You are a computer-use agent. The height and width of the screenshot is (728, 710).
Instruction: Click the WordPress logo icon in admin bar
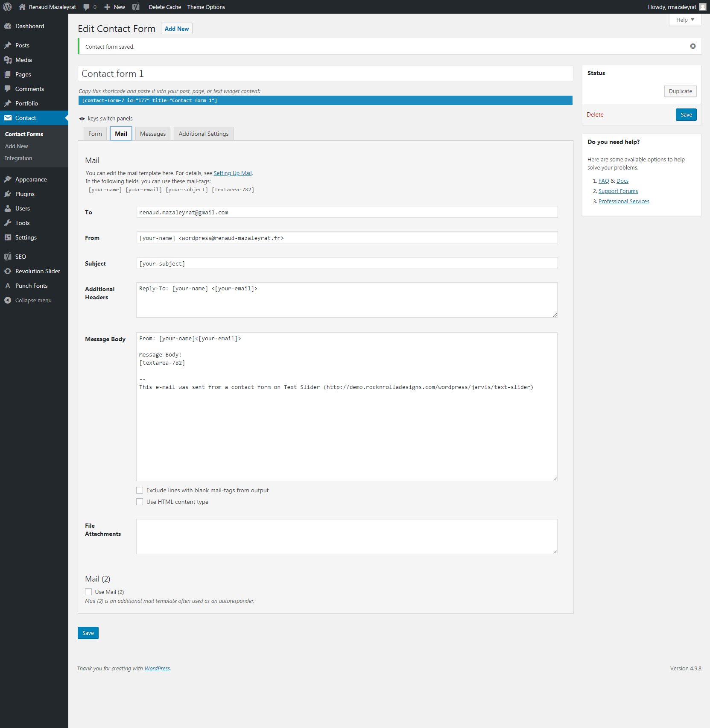tap(7, 7)
